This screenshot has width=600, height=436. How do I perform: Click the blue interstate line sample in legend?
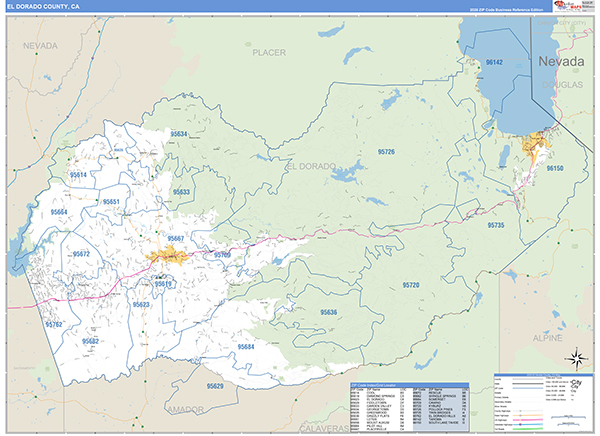pos(528,425)
